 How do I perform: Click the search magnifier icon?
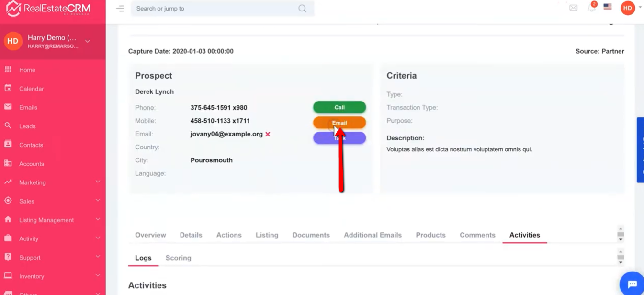tap(302, 9)
